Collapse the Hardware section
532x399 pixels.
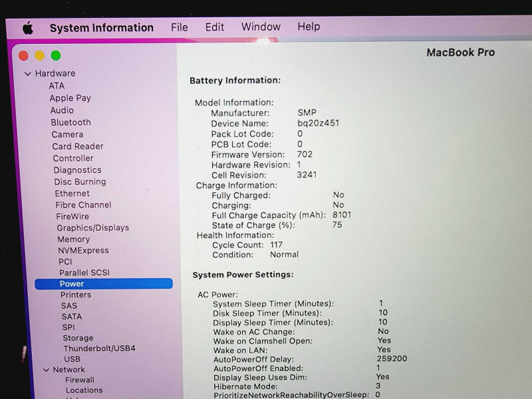(x=28, y=73)
